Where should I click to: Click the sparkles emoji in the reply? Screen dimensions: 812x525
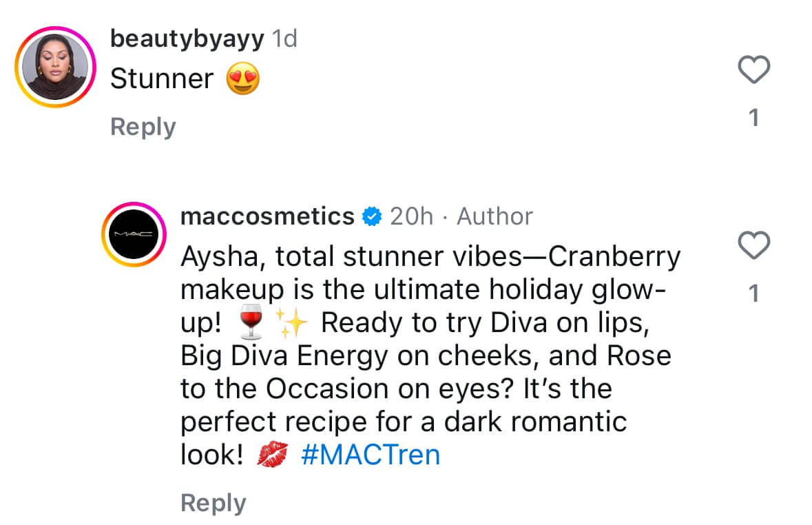pos(289,324)
